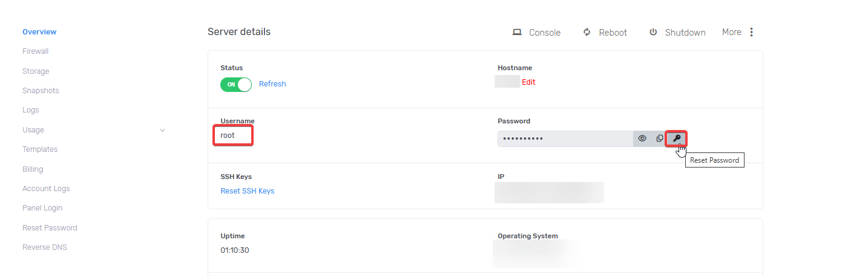The width and height of the screenshot is (868, 277).
Task: Select Reverse DNS in sidebar
Action: 45,247
